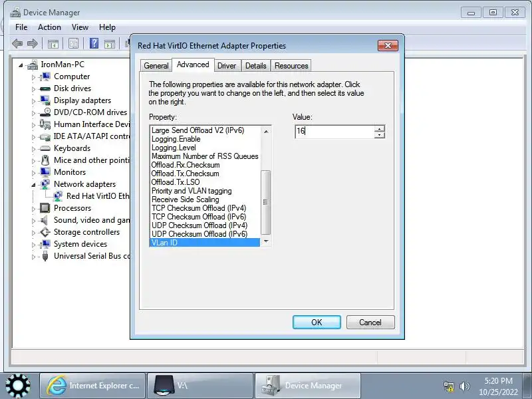Click the Device Manager taskbar button

(x=308, y=386)
